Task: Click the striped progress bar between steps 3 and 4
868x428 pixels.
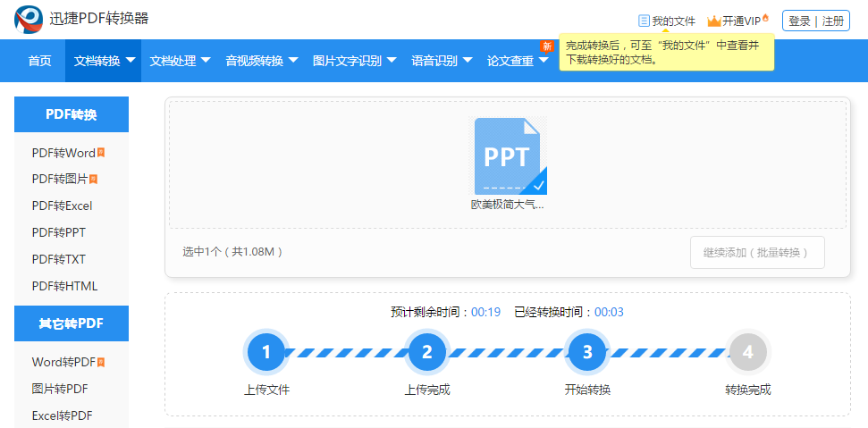Action: [668, 353]
